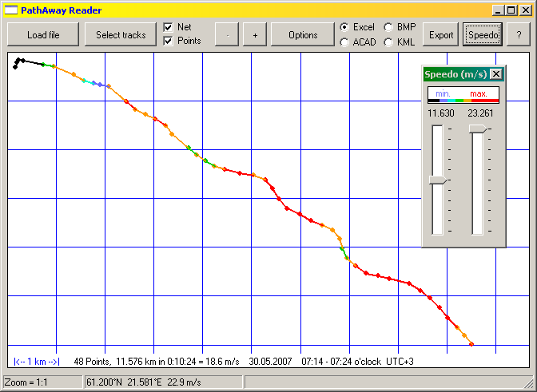Zoom out with the minus button
The height and width of the screenshot is (392, 537).
228,35
